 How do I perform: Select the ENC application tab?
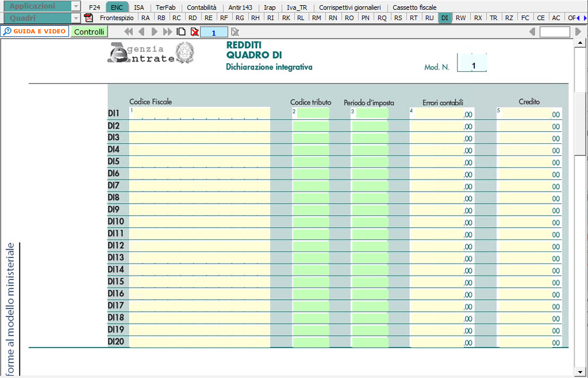[117, 7]
